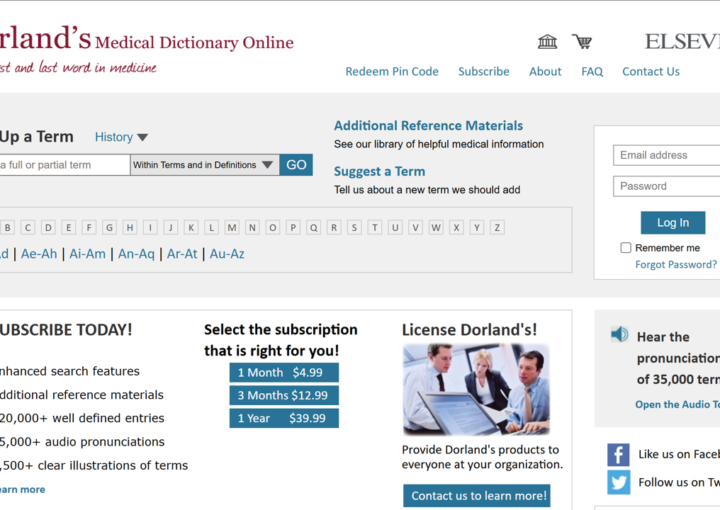Click the Dorland's Medical Dictionary Online logo
Image resolution: width=720 pixels, height=510 pixels.
click(x=146, y=40)
